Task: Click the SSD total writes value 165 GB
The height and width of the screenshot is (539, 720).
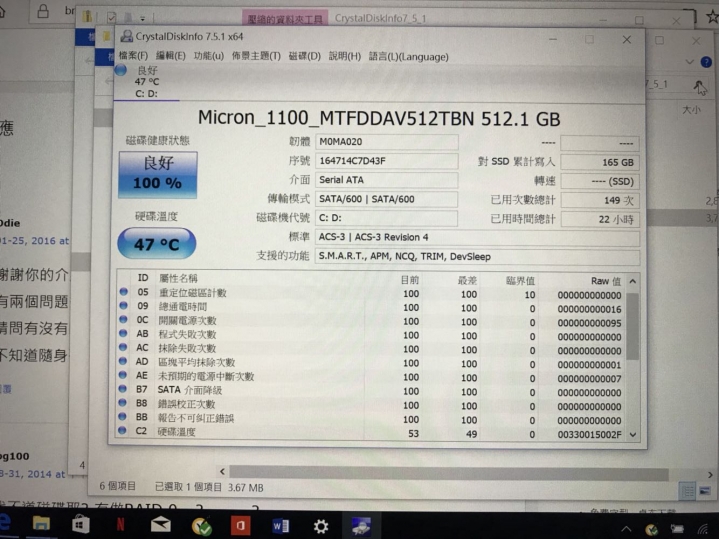Action: click(x=600, y=163)
